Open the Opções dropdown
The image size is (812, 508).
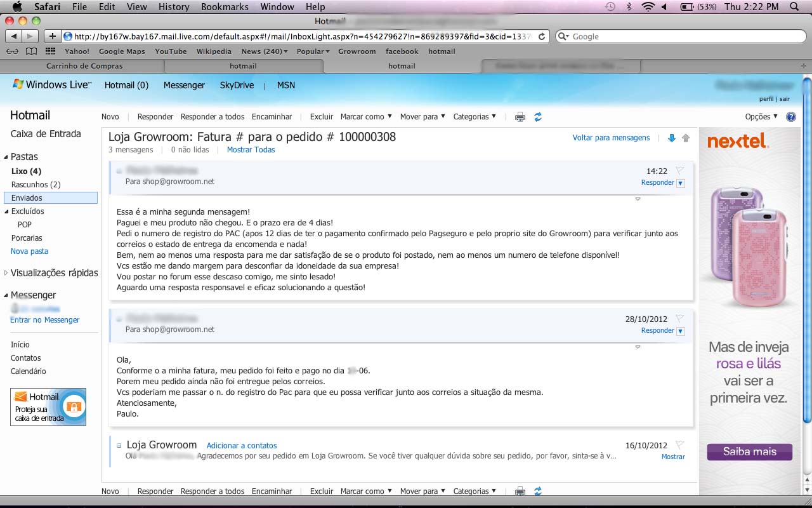point(761,116)
